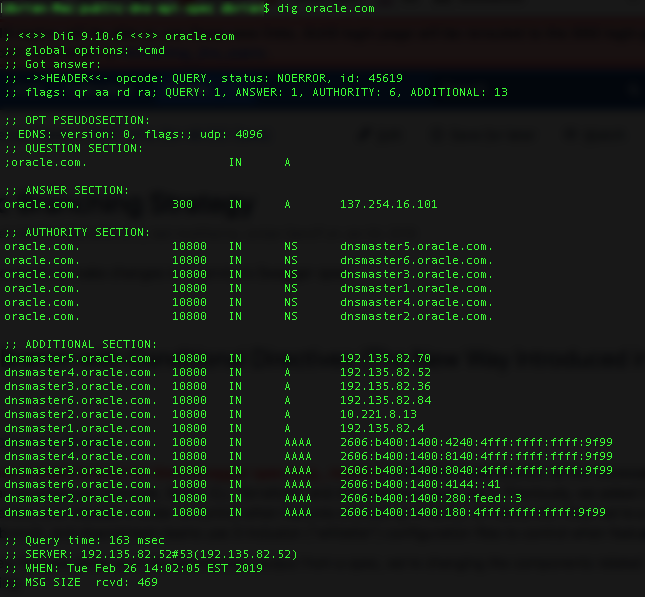Click answer IP address 137.254.16.101
The height and width of the screenshot is (597, 645).
point(388,204)
